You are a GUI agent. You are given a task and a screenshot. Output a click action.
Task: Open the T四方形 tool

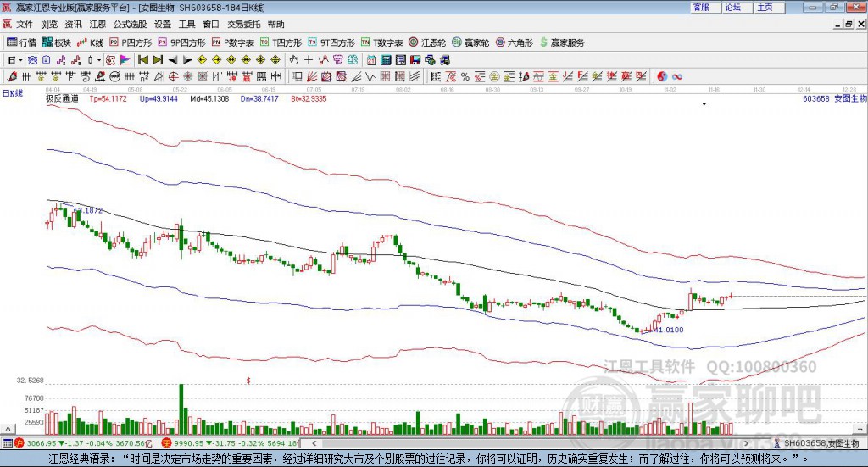(x=281, y=42)
